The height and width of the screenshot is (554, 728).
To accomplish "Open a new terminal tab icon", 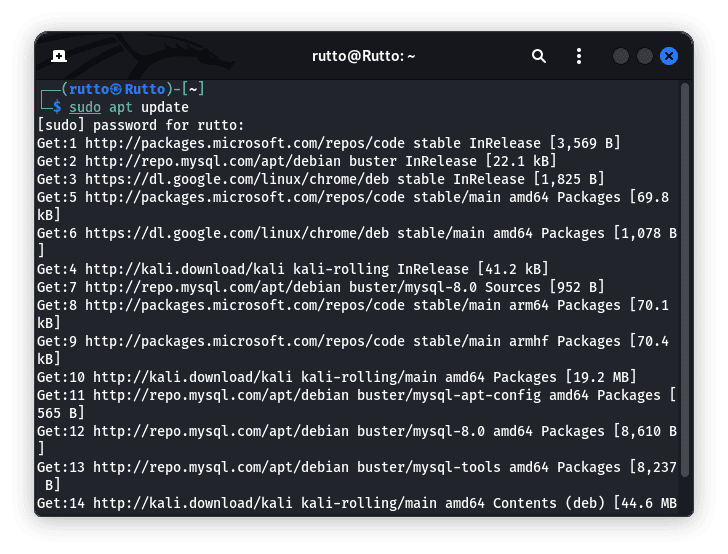I will click(58, 56).
